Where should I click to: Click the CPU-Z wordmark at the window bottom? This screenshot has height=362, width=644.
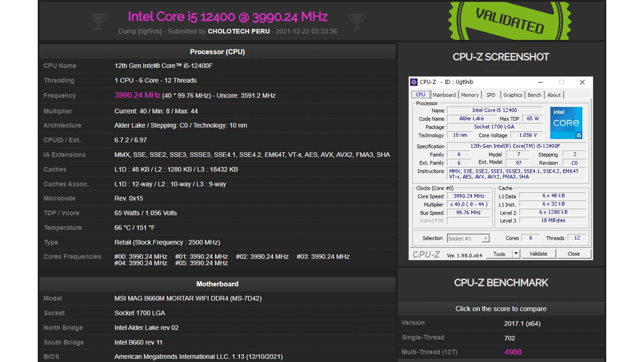point(427,254)
